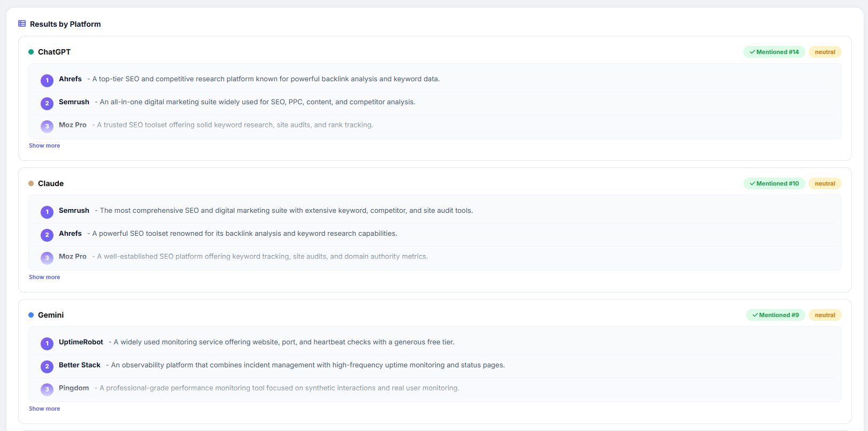Click rank 3 badge beside Pingdom
The width and height of the screenshot is (868, 431).
tap(47, 389)
